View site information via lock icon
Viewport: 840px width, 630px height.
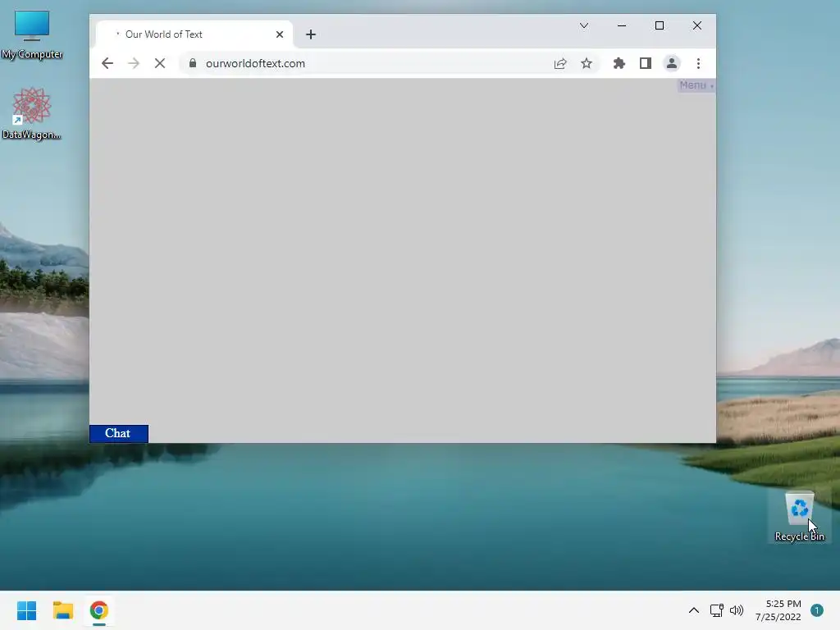coord(193,62)
